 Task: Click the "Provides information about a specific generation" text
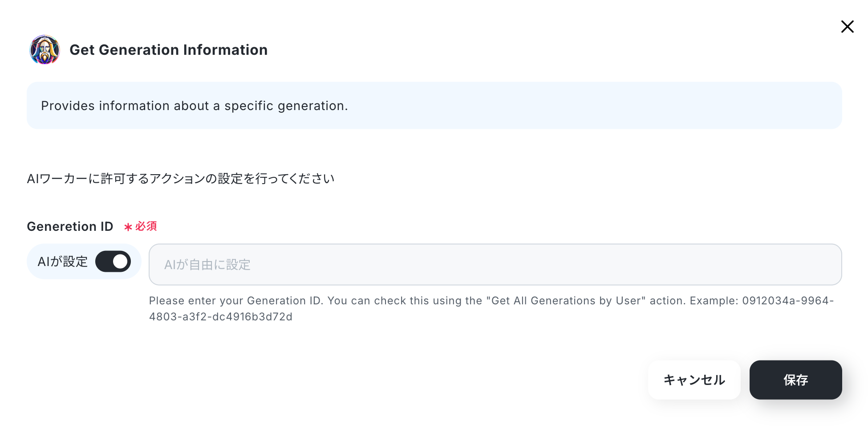pyautogui.click(x=195, y=106)
